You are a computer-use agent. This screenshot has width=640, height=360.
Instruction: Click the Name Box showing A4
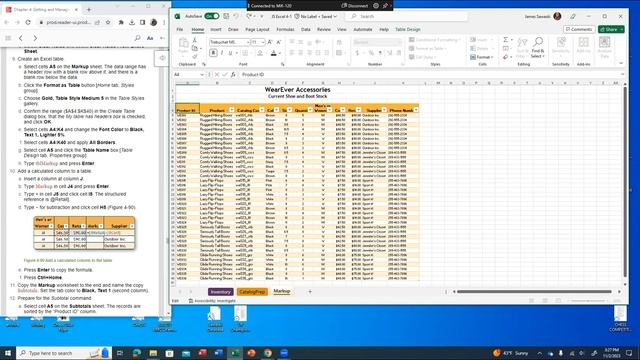tap(188, 75)
